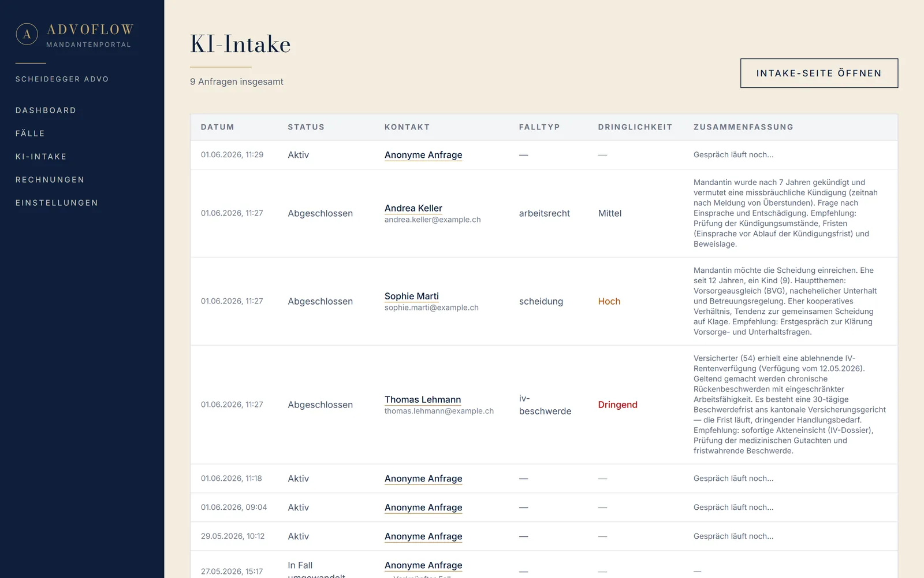Click the summary of Andrea Keller's case

pyautogui.click(x=785, y=213)
